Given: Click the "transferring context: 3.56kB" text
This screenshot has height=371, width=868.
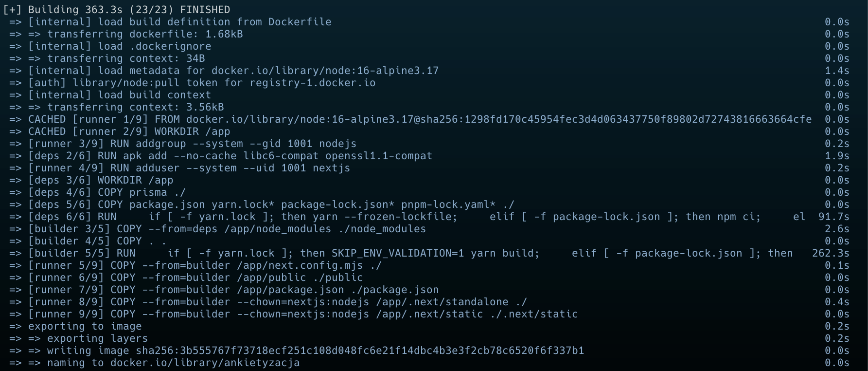Looking at the screenshot, I should pyautogui.click(x=135, y=107).
